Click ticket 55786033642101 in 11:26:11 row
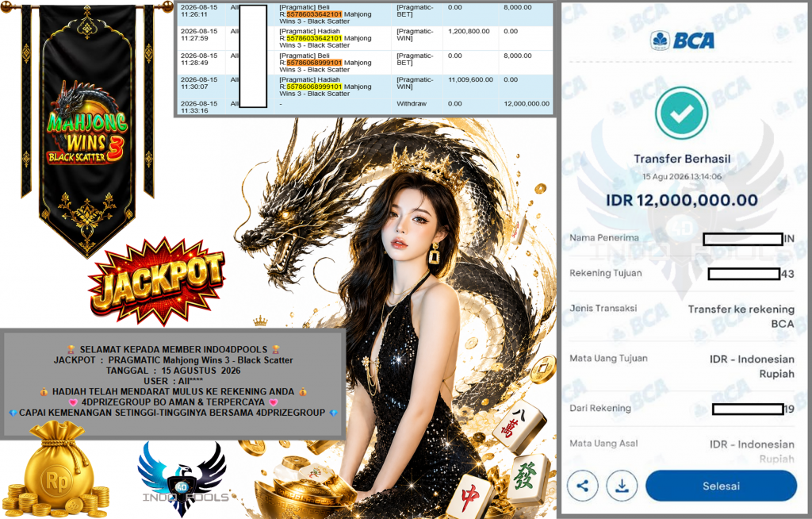 [x=314, y=14]
